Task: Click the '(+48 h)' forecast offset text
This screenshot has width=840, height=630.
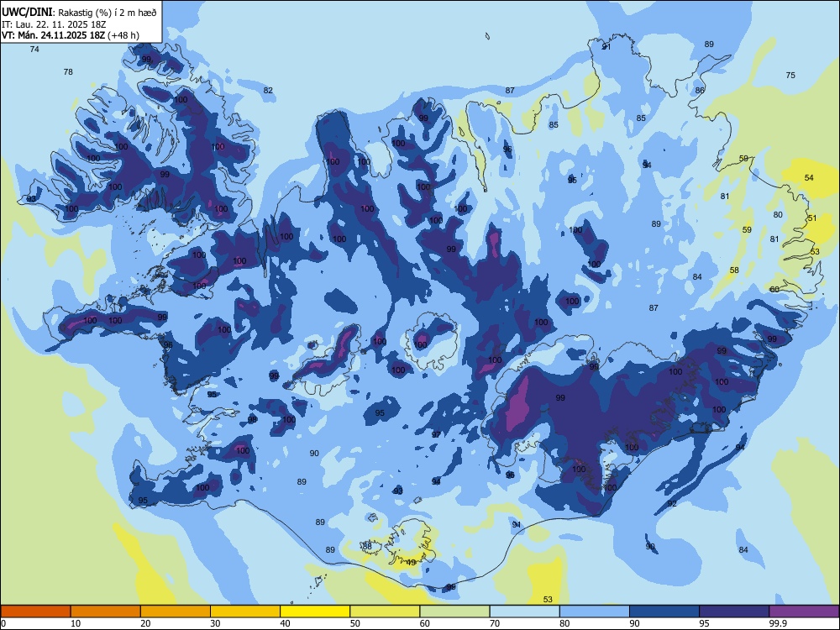Action: [x=123, y=35]
